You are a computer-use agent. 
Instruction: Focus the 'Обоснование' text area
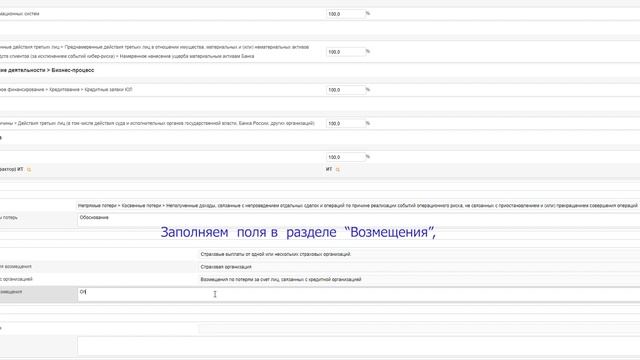(358, 220)
